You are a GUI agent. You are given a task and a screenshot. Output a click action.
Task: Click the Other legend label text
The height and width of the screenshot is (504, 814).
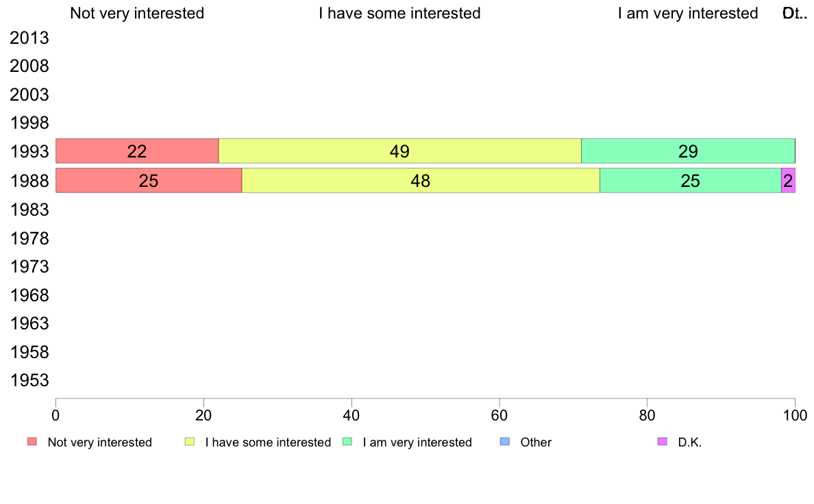536,442
